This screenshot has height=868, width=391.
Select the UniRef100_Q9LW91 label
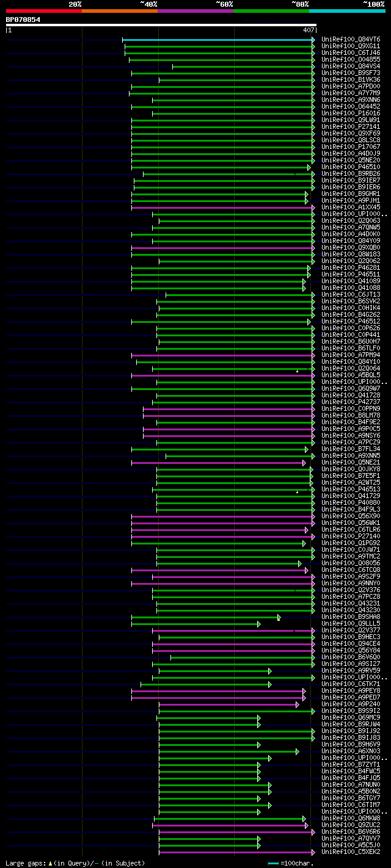pos(350,120)
